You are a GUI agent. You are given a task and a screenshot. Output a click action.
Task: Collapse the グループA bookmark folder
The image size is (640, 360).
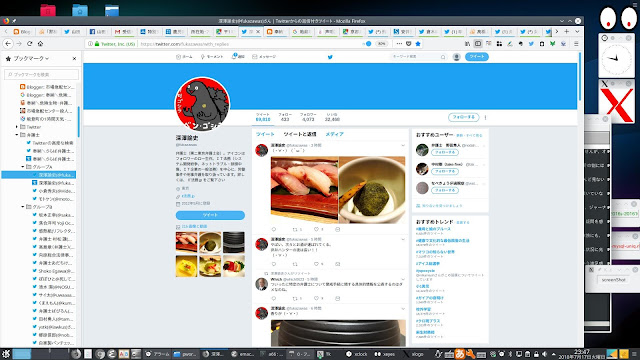[23, 167]
